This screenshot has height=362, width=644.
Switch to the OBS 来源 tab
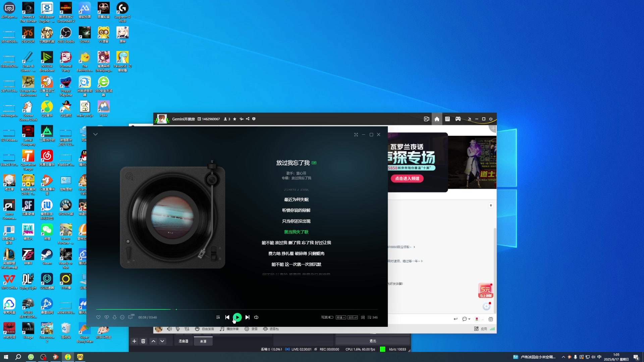pos(203,341)
